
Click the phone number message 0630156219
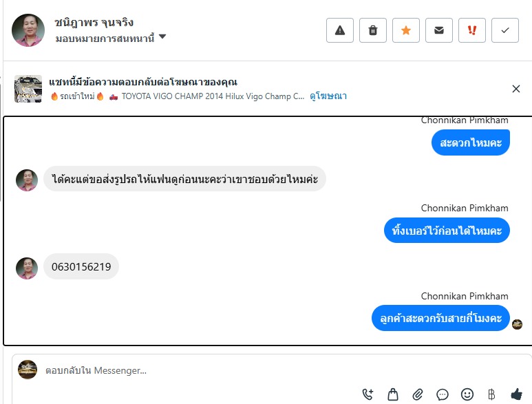pyautogui.click(x=81, y=267)
